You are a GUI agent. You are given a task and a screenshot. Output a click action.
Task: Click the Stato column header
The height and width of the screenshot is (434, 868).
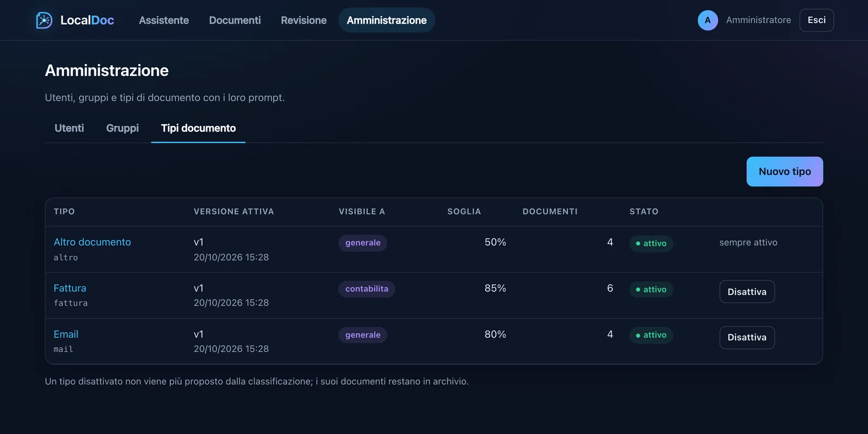pos(644,212)
